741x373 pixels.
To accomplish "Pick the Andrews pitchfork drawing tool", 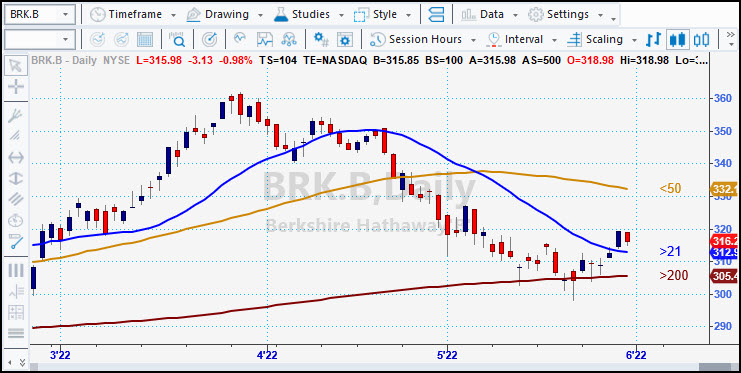I will 16,115.
